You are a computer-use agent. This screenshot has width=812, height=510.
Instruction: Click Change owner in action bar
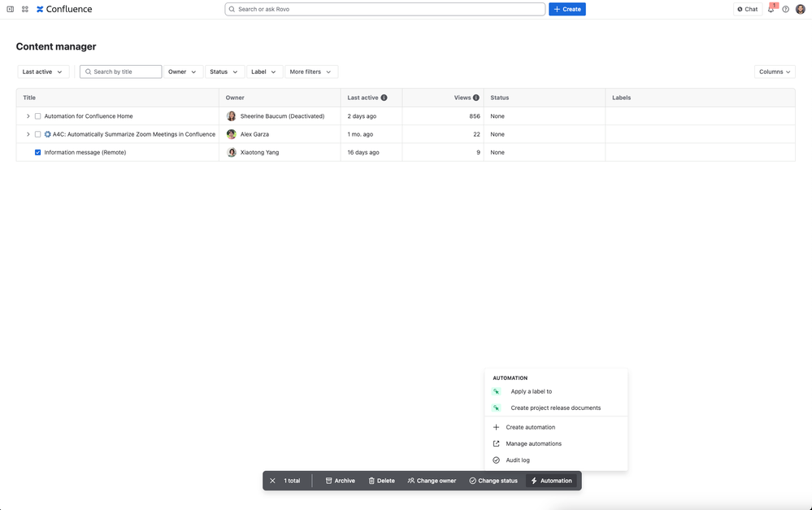tap(432, 481)
